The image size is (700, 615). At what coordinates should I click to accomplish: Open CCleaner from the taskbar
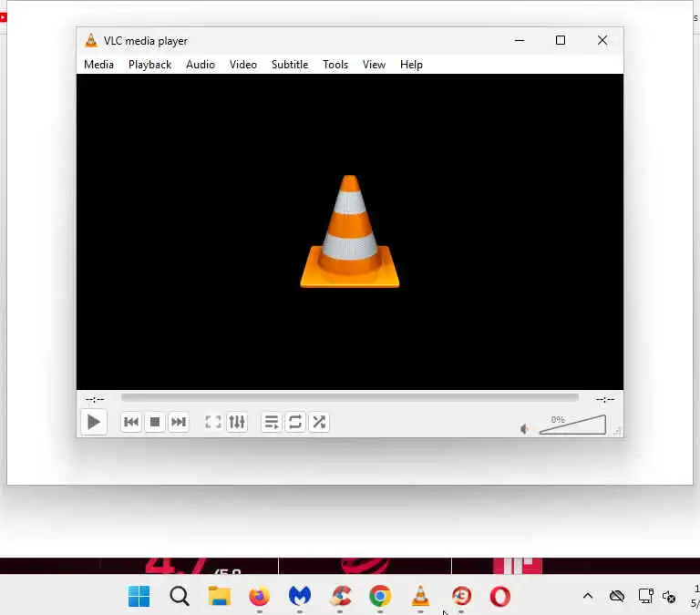point(340,596)
